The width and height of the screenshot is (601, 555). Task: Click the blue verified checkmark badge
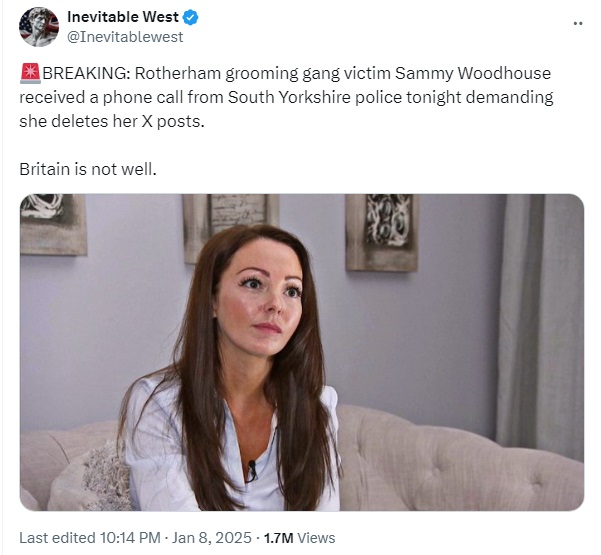pos(191,17)
